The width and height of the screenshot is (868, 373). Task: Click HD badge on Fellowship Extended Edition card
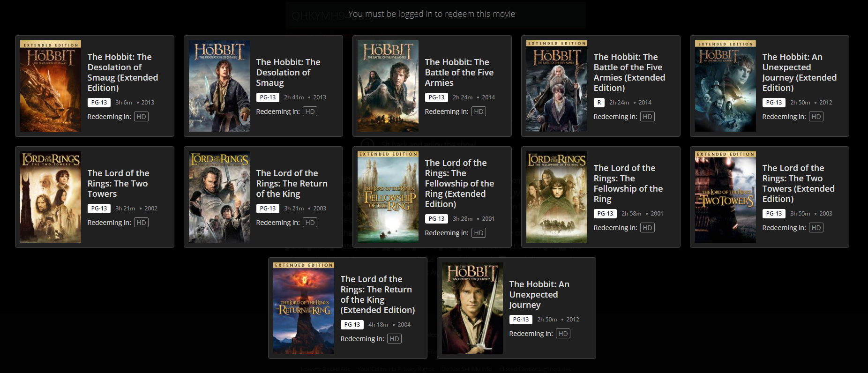click(479, 233)
